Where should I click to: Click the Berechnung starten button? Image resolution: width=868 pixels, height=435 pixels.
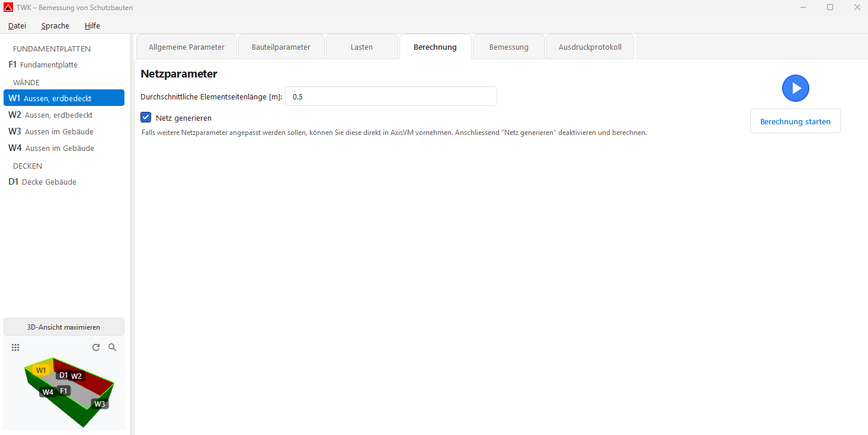pyautogui.click(x=795, y=121)
